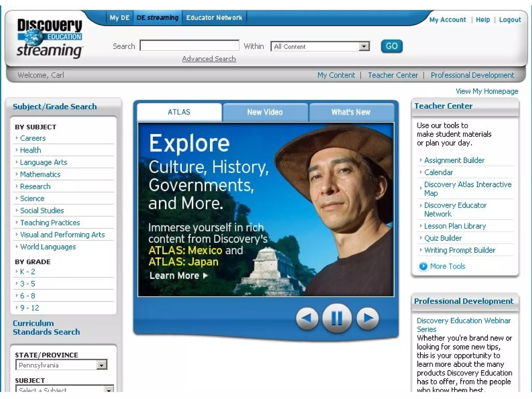Open the My DE tab

click(119, 18)
